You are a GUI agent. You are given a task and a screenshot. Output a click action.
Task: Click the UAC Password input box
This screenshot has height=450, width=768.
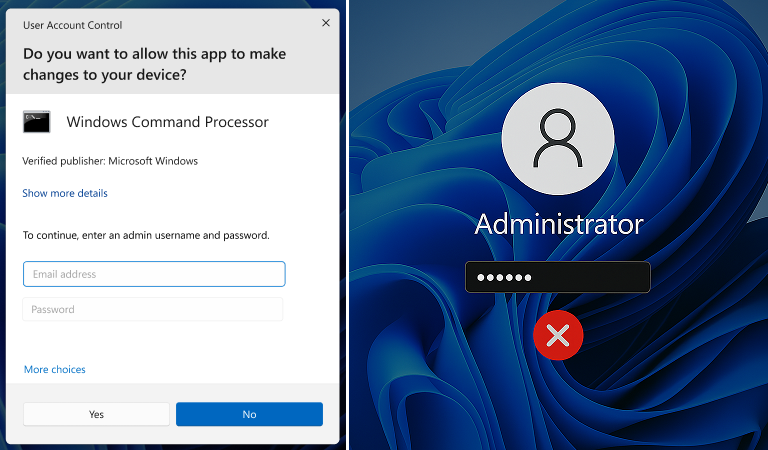point(153,310)
